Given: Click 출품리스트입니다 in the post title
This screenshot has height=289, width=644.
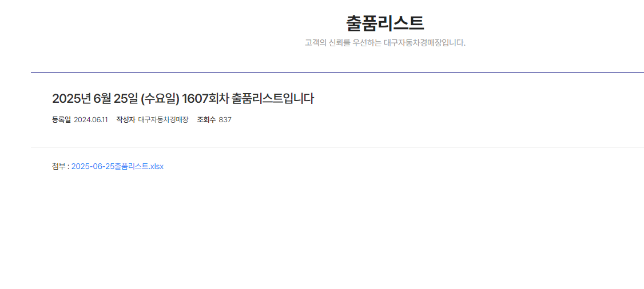Looking at the screenshot, I should point(273,99).
